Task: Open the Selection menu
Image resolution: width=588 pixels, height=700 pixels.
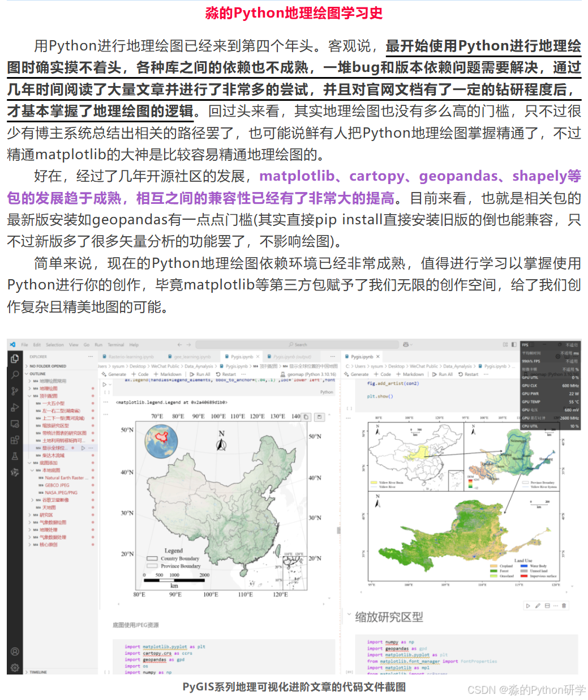Action: click(x=55, y=344)
